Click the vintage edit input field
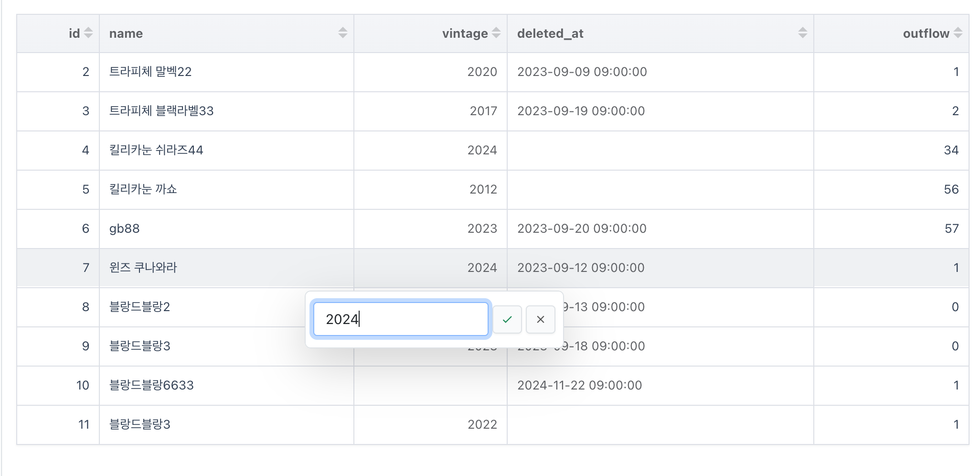 tap(401, 319)
